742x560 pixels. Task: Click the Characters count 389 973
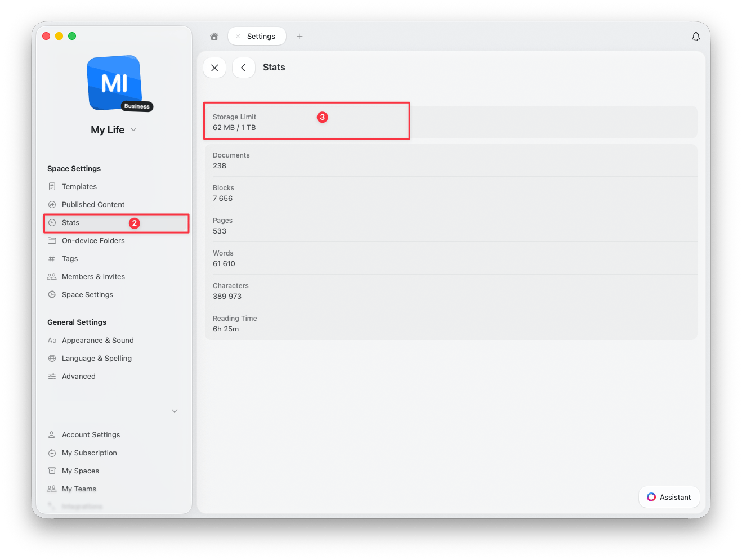tap(227, 297)
